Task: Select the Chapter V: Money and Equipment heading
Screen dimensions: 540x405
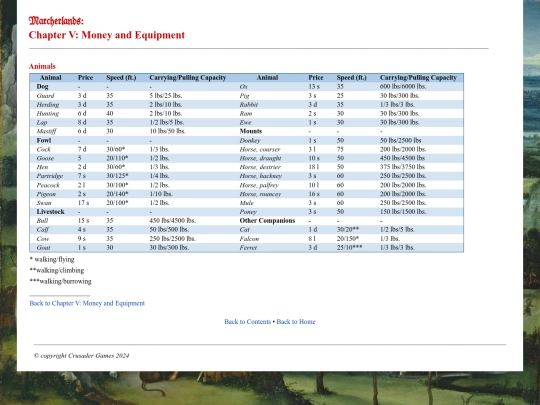Action: click(107, 35)
